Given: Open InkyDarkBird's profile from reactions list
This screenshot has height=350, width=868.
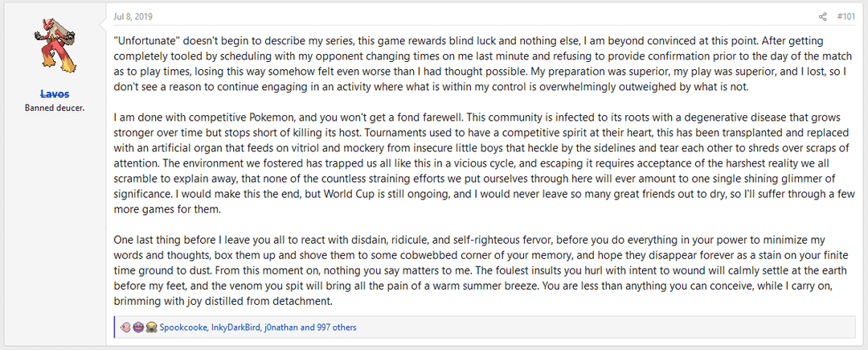Looking at the screenshot, I should pos(240,327).
